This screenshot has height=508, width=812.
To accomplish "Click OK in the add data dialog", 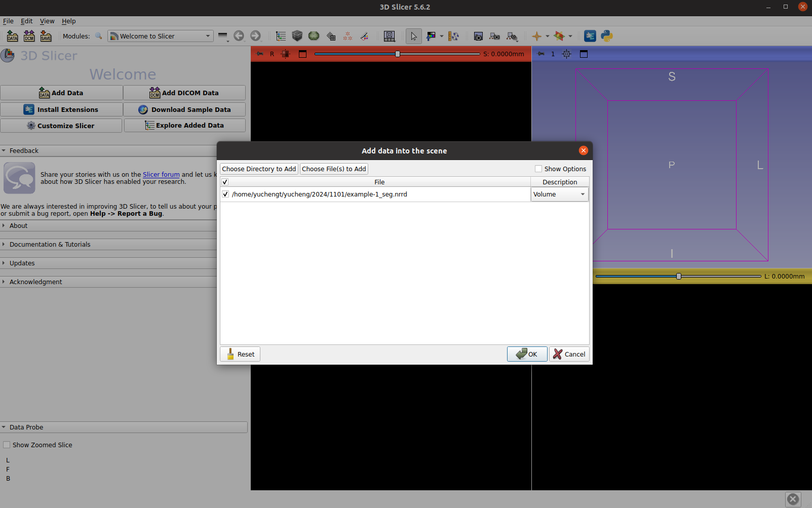I will point(527,354).
